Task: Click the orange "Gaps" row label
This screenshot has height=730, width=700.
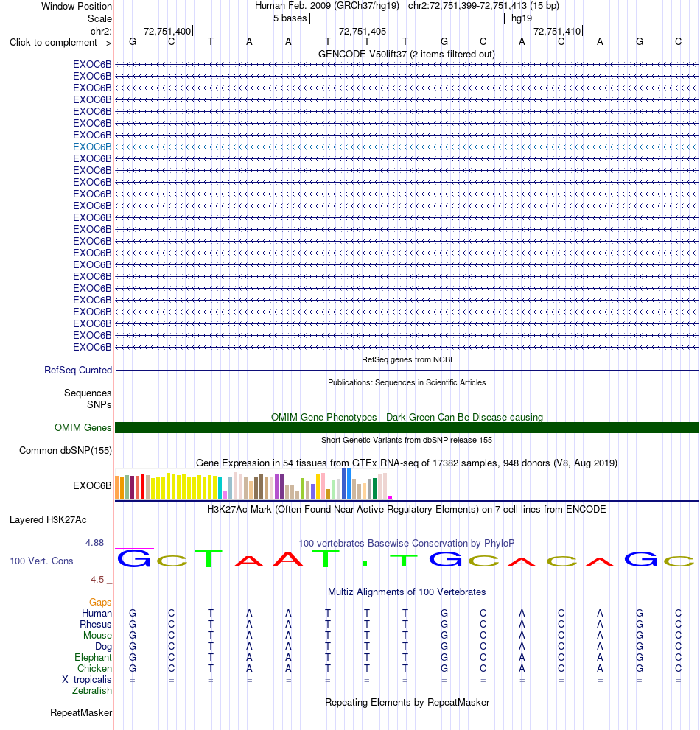Action: pyautogui.click(x=100, y=603)
